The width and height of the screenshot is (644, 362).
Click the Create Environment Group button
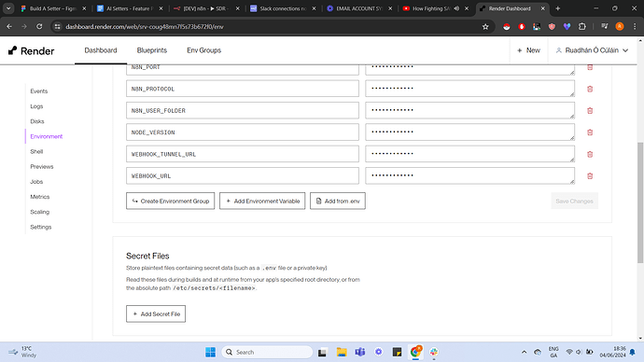coord(171,202)
